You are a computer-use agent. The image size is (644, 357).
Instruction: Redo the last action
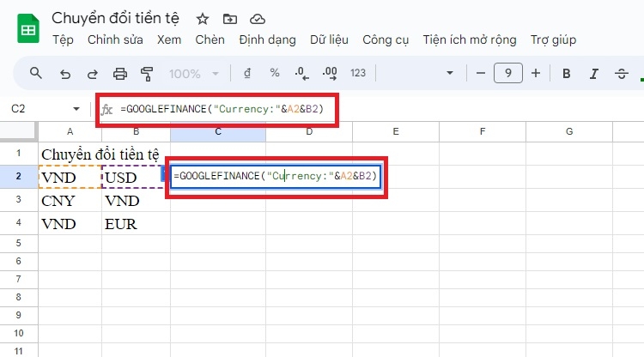tap(93, 74)
